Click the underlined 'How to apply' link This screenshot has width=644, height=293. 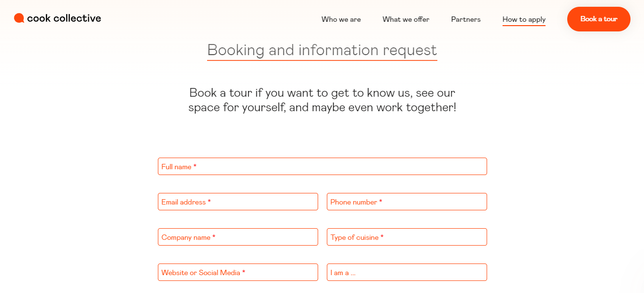(524, 19)
